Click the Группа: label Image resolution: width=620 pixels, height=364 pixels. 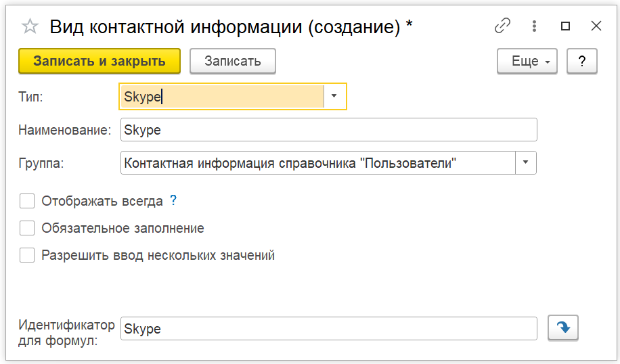pyautogui.click(x=41, y=163)
